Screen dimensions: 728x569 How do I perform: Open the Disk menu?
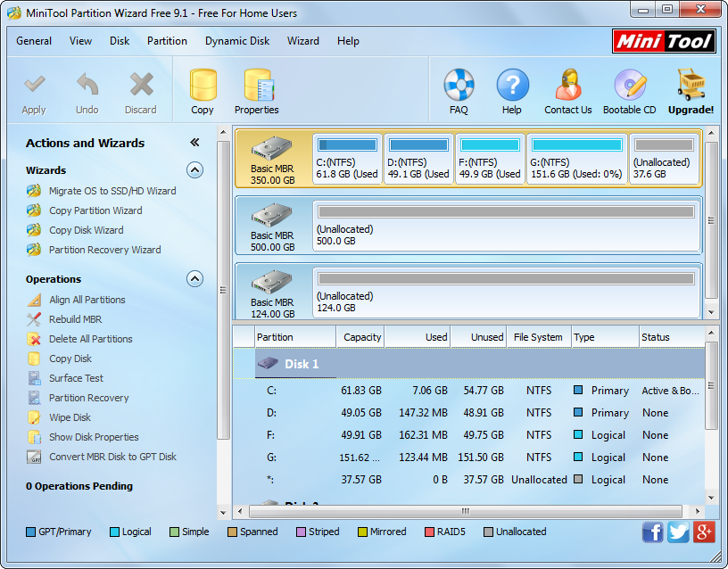[120, 41]
